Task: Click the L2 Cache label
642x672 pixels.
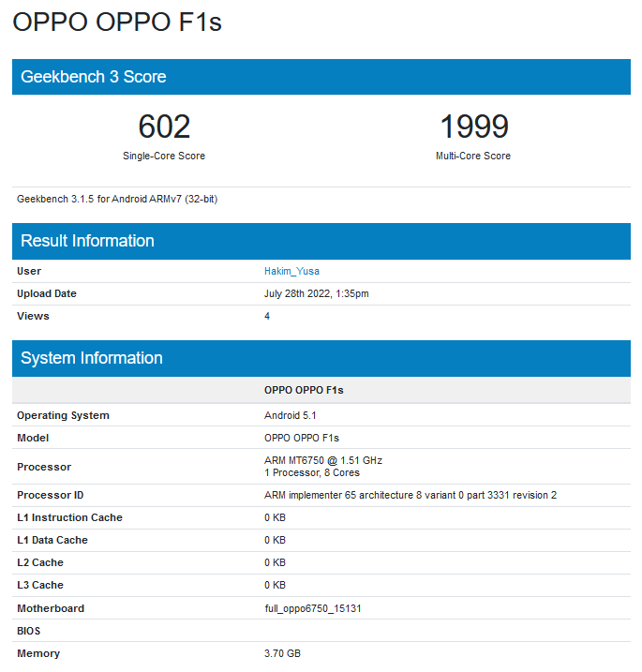Action: tap(40, 562)
